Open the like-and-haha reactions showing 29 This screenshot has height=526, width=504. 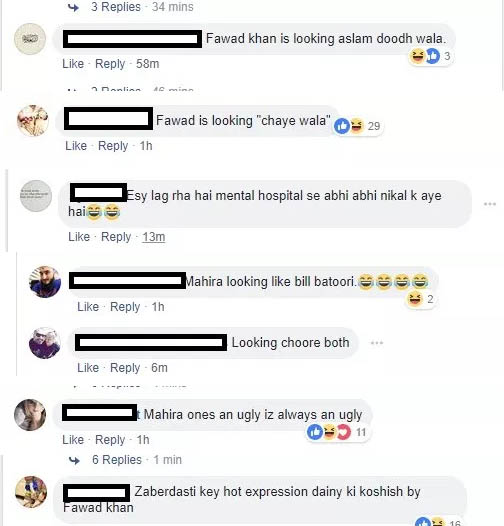click(358, 126)
